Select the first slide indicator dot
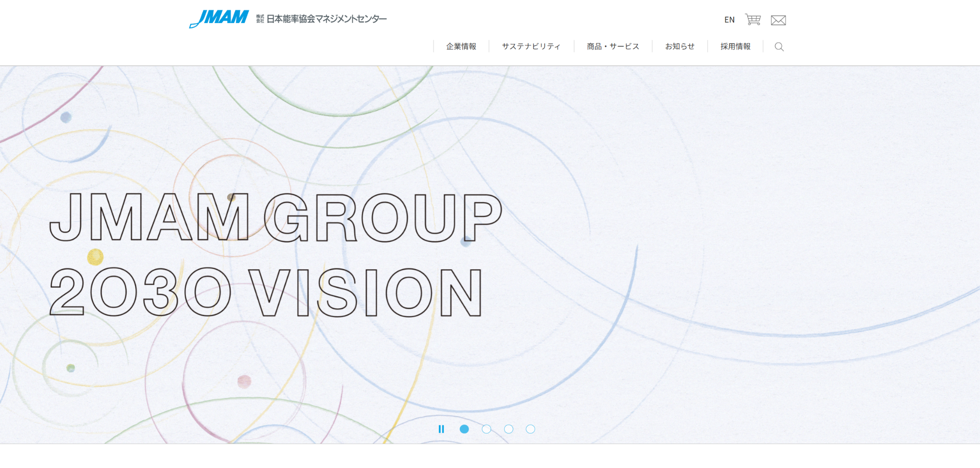 click(464, 429)
